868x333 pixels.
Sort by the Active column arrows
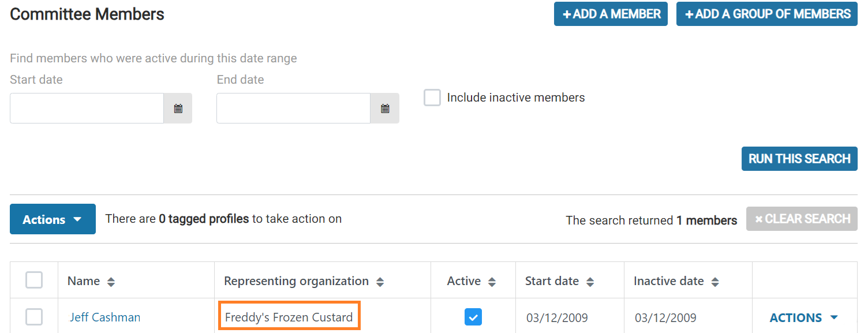click(x=492, y=282)
